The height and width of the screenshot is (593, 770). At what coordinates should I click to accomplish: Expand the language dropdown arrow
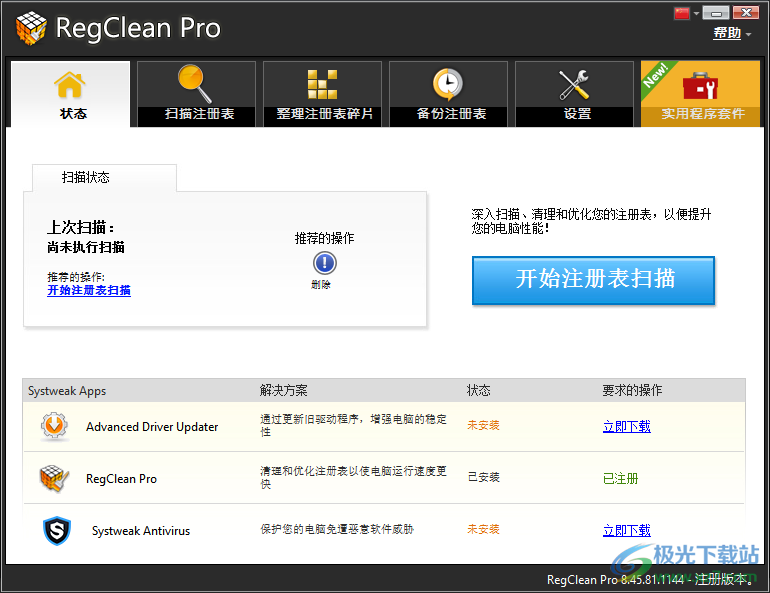696,14
